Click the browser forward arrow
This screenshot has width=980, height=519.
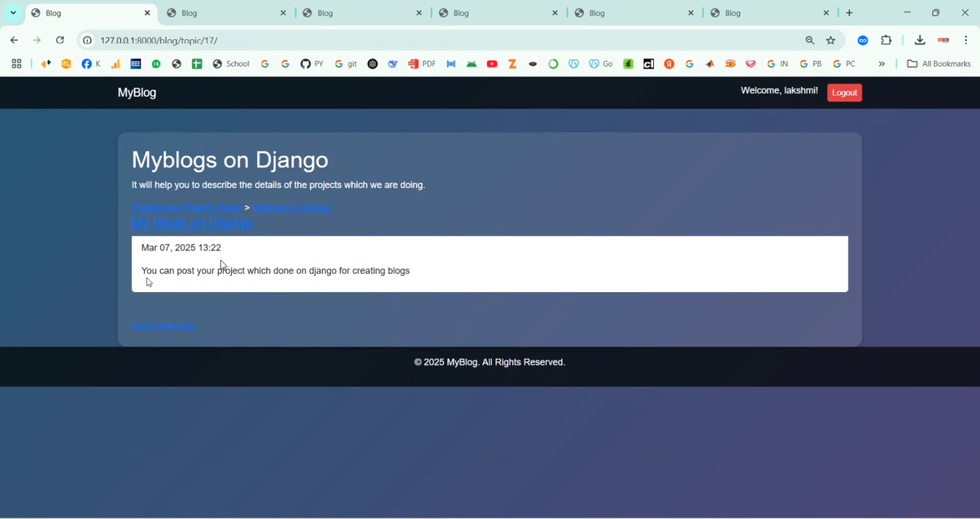[37, 41]
